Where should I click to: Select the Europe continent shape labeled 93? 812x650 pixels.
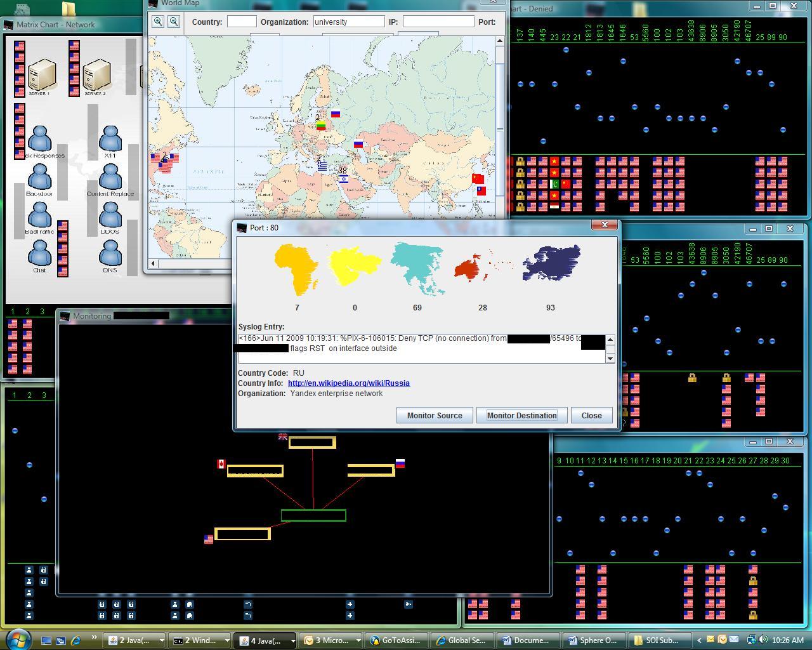click(x=551, y=263)
